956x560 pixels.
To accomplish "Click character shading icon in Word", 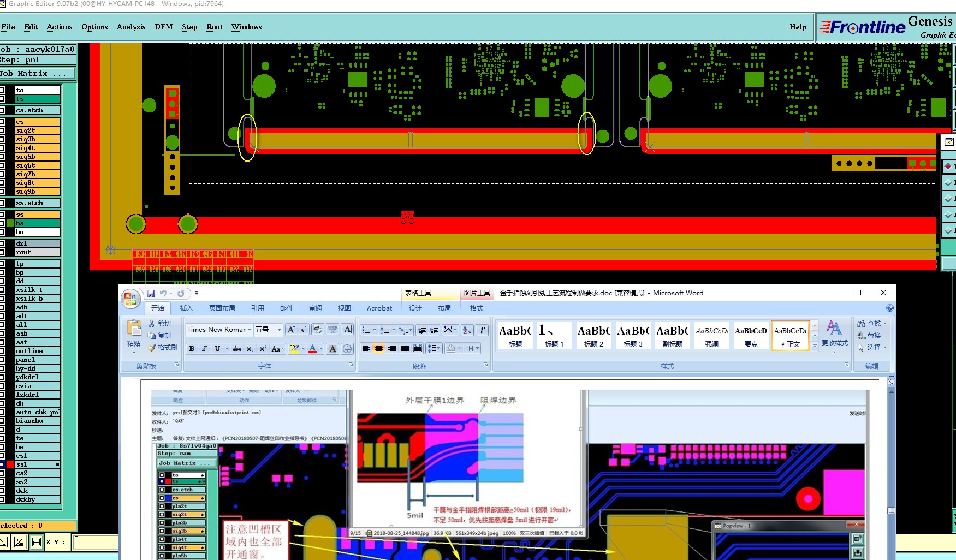I will [332, 349].
